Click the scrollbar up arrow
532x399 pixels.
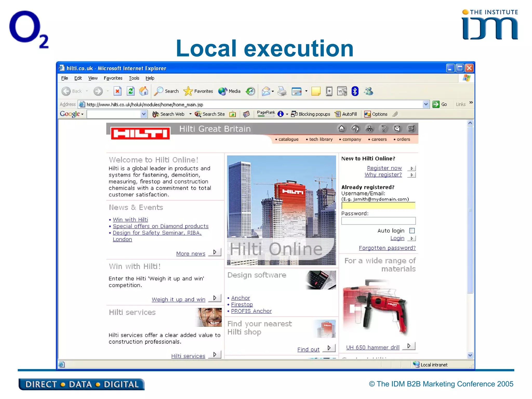[470, 123]
